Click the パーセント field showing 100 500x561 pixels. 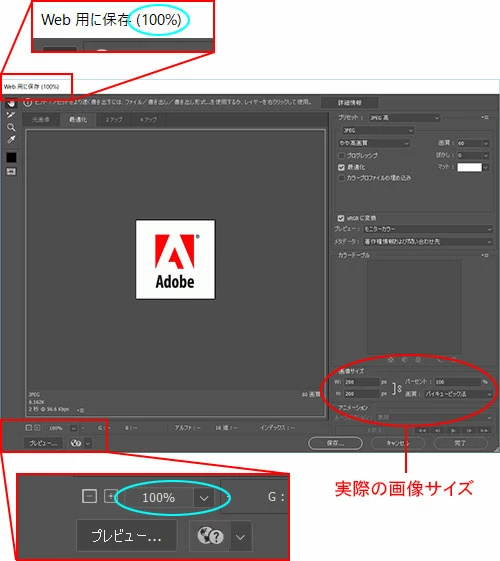[457, 382]
